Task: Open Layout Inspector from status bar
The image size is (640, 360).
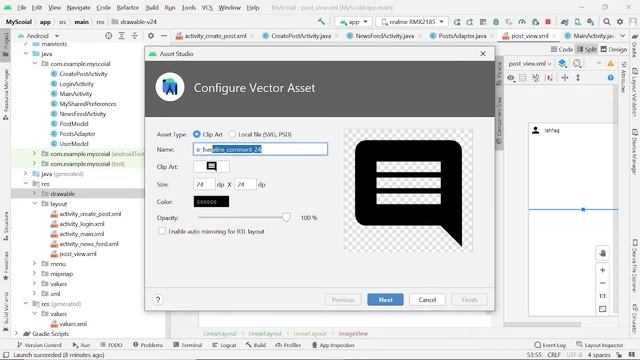Action: pos(600,345)
